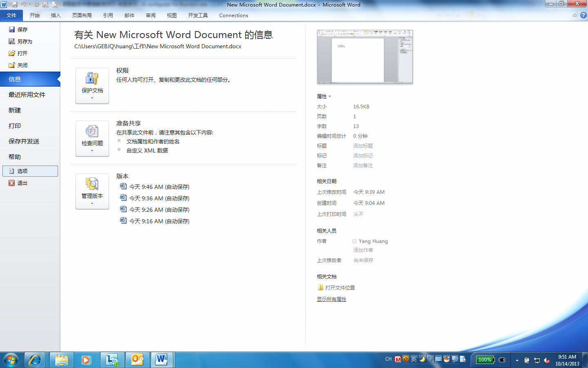Image resolution: width=588 pixels, height=368 pixels.
Task: Launch Internet Explorer from the taskbar
Action: (35, 360)
